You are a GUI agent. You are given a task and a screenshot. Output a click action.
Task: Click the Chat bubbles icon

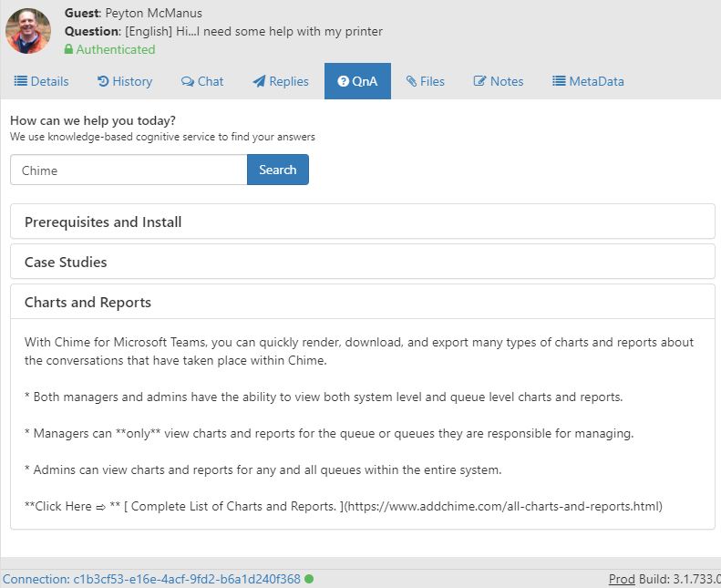[x=187, y=81]
